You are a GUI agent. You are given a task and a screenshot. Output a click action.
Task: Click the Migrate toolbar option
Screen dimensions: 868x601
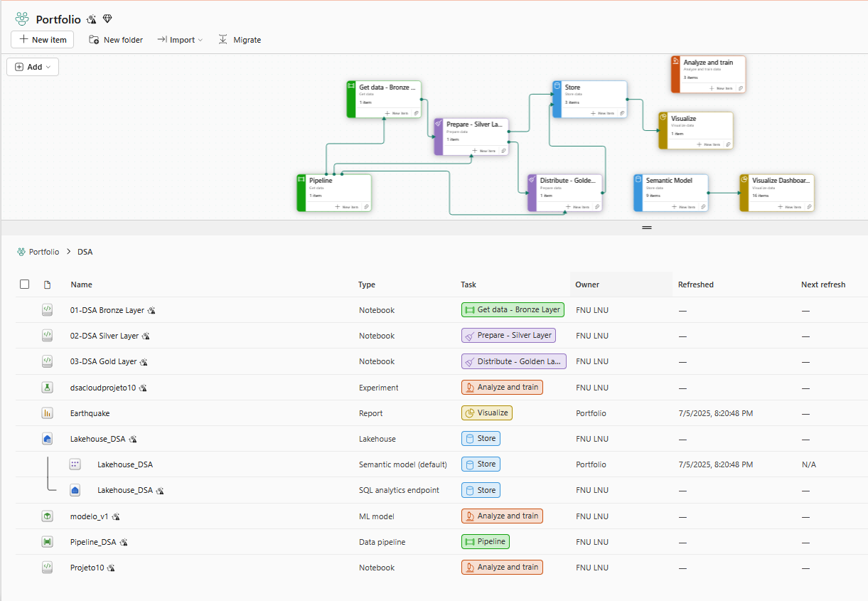[x=240, y=40]
